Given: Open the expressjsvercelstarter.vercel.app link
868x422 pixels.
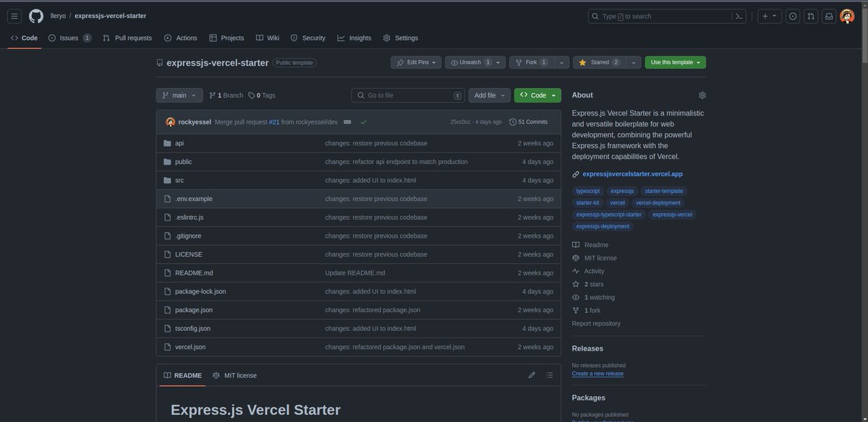Looking at the screenshot, I should [x=632, y=174].
